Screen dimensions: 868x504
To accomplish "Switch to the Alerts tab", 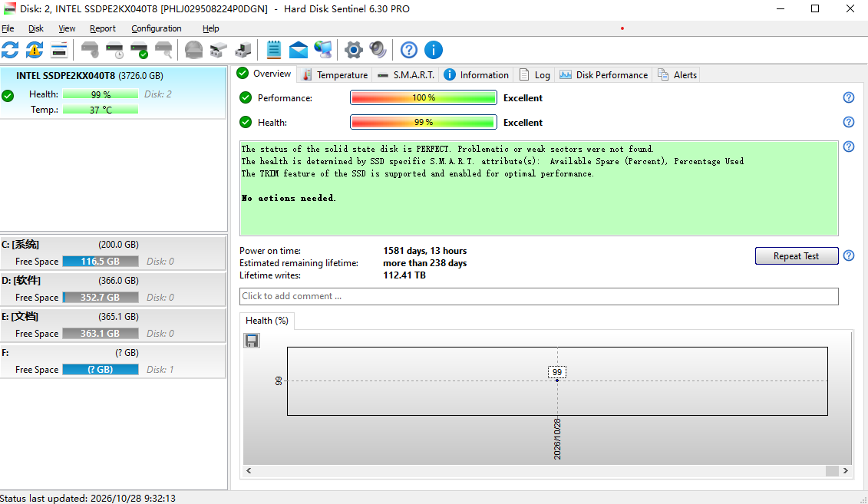I will (x=677, y=74).
